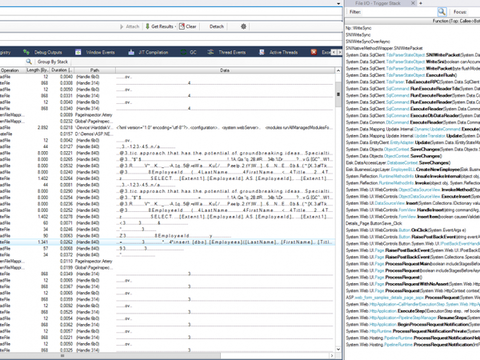Image resolution: width=480 pixels, height=360 pixels.
Task: Click the Get Results green arrow
Action: (147, 26)
